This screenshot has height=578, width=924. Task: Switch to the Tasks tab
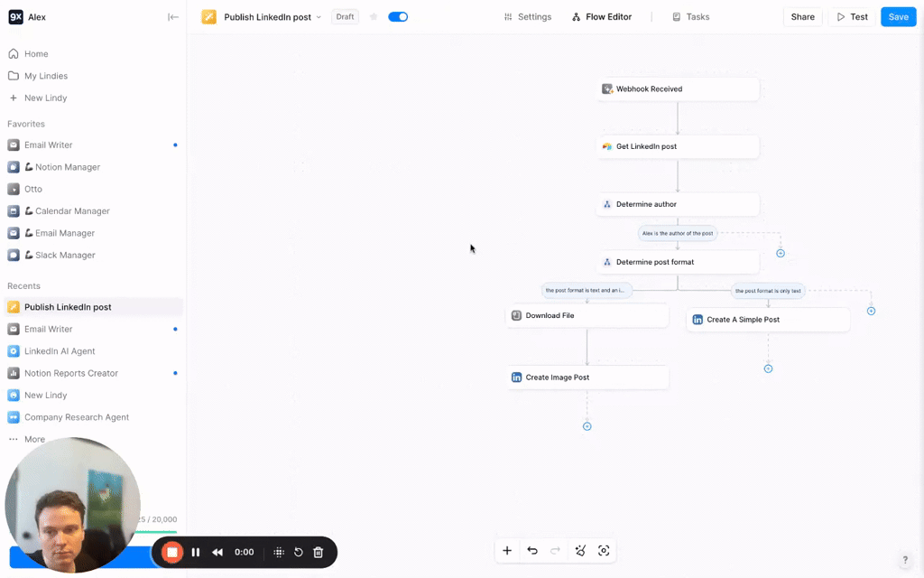coord(691,17)
